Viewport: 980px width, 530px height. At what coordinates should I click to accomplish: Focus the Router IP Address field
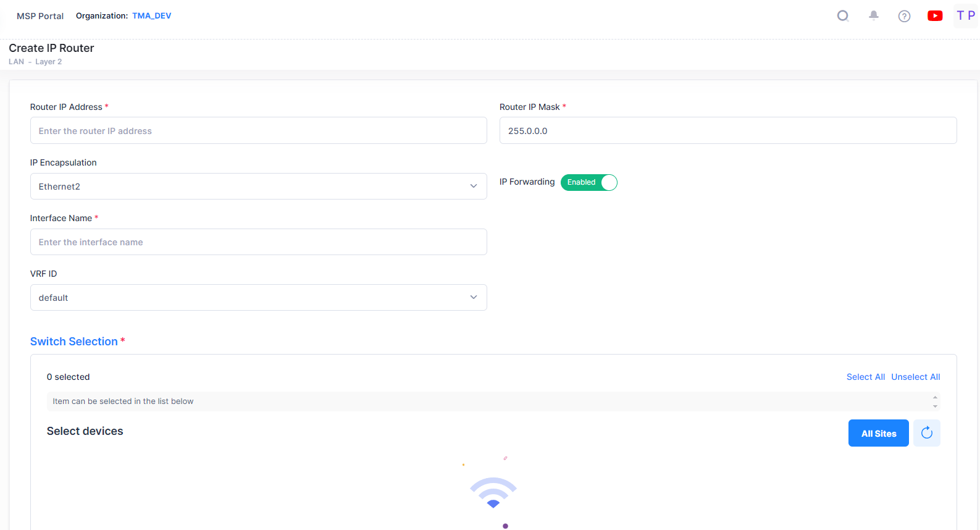pos(258,130)
